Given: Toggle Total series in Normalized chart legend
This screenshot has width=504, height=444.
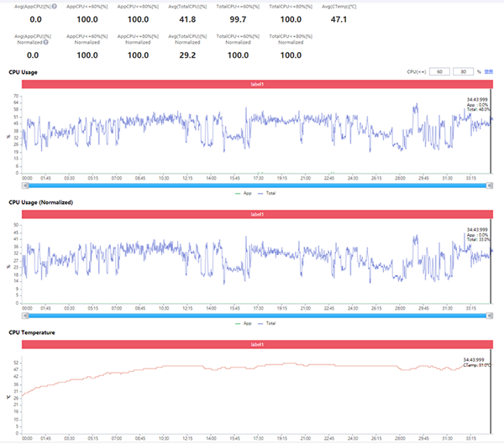Looking at the screenshot, I should point(272,323).
